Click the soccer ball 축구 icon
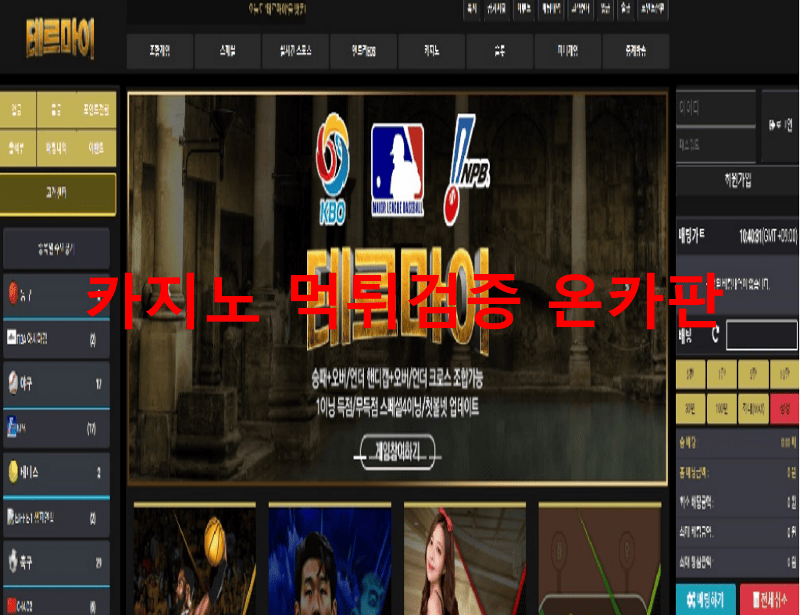 pos(13,562)
